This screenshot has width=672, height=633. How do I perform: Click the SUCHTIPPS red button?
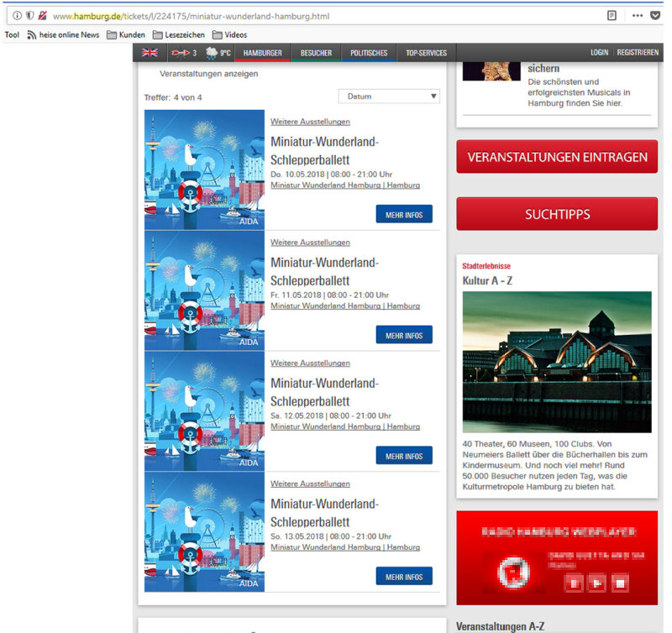coord(557,214)
